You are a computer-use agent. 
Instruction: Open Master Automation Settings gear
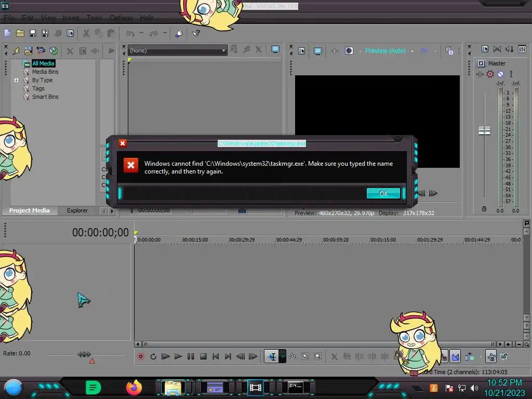pos(490,74)
